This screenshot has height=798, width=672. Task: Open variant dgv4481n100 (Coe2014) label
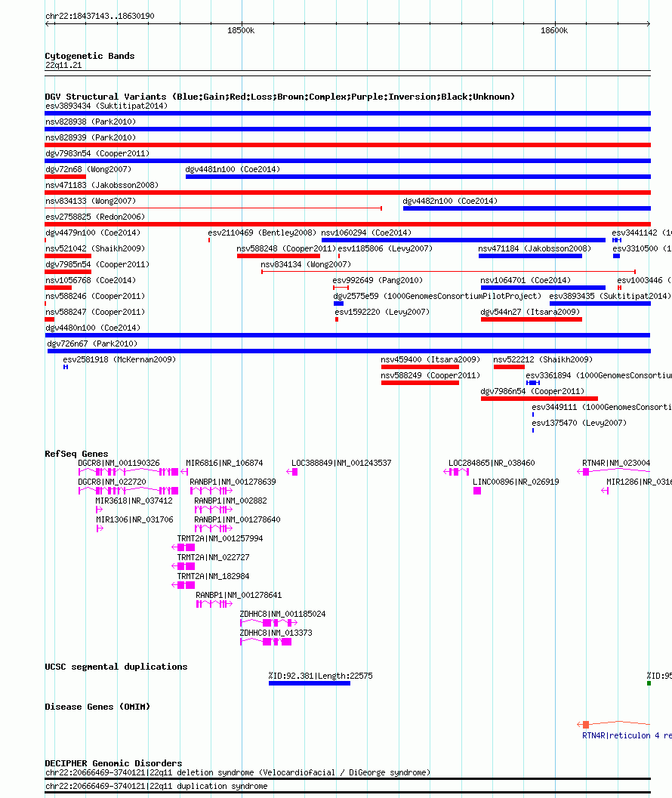233,169
